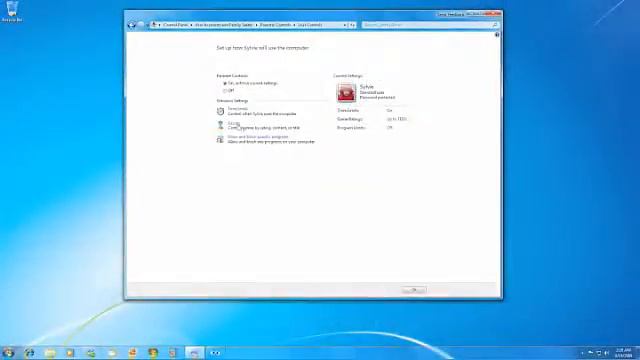The image size is (640, 360).
Task: Open the Time limits link
Action: pyautogui.click(x=237, y=109)
